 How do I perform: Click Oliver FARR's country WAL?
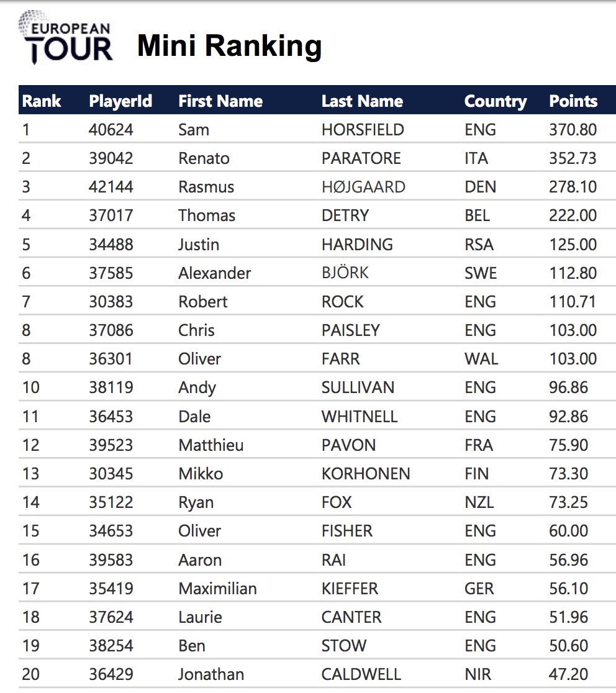[x=481, y=359]
